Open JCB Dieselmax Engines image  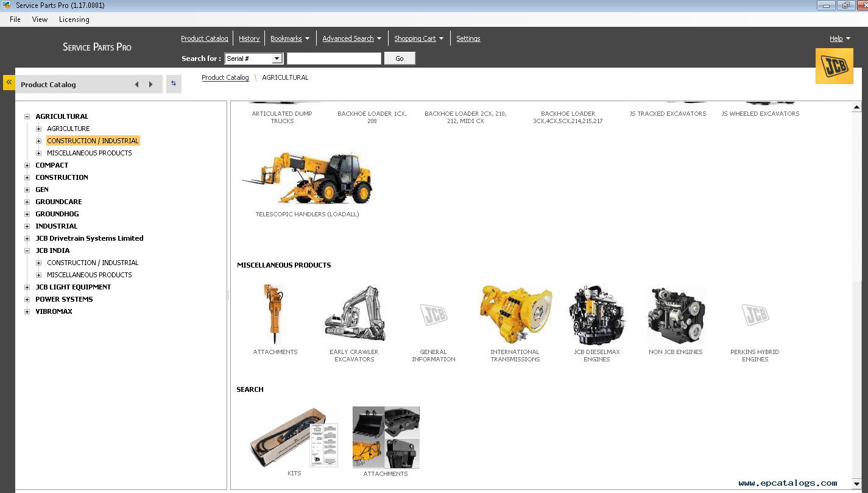point(596,315)
